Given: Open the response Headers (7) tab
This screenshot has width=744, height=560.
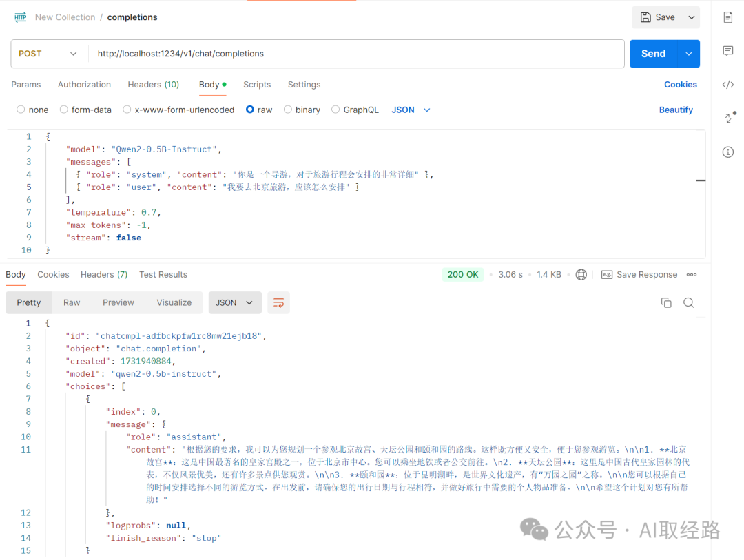Looking at the screenshot, I should pyautogui.click(x=104, y=275).
